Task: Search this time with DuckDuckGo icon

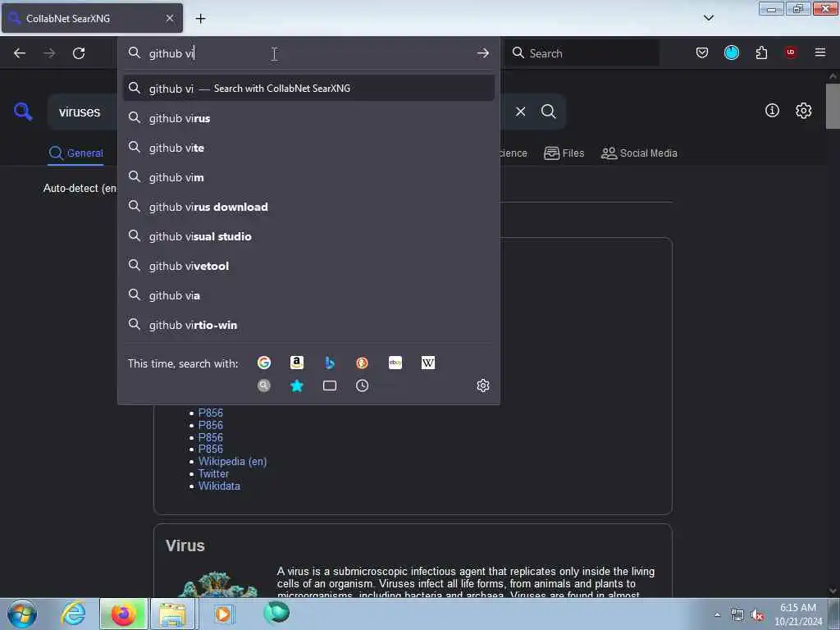Action: 362,363
